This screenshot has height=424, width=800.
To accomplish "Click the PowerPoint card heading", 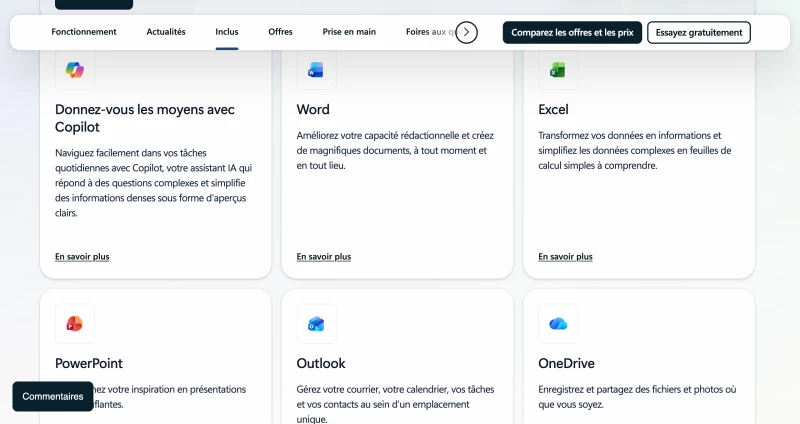I will click(x=89, y=363).
